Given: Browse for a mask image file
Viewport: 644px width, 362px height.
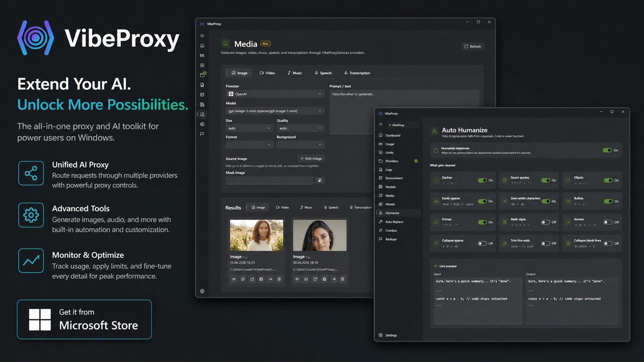Looking at the screenshot, I should [x=319, y=180].
